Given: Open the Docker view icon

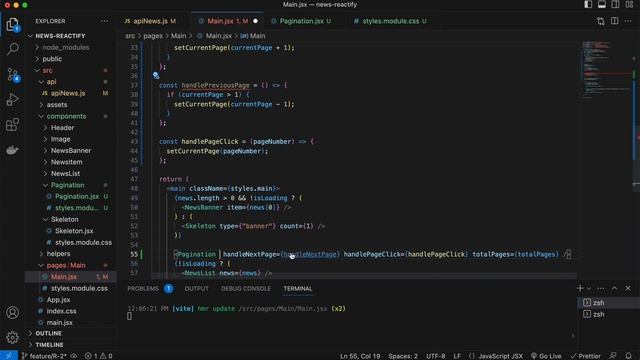Looking at the screenshot, I should point(12,150).
